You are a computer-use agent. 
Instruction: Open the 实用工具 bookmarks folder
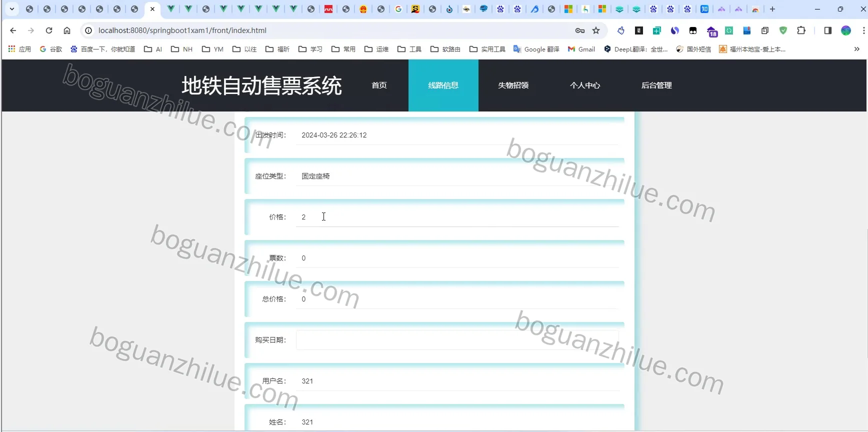(x=487, y=49)
